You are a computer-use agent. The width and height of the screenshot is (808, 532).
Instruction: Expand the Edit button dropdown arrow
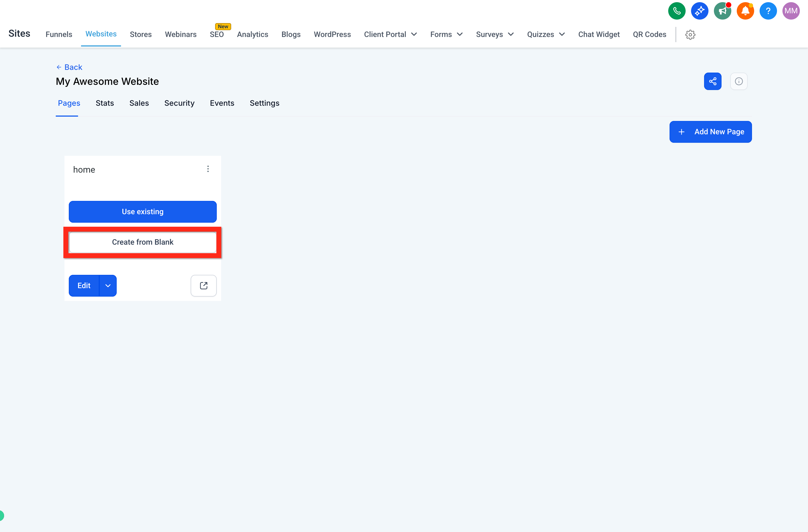[108, 286]
